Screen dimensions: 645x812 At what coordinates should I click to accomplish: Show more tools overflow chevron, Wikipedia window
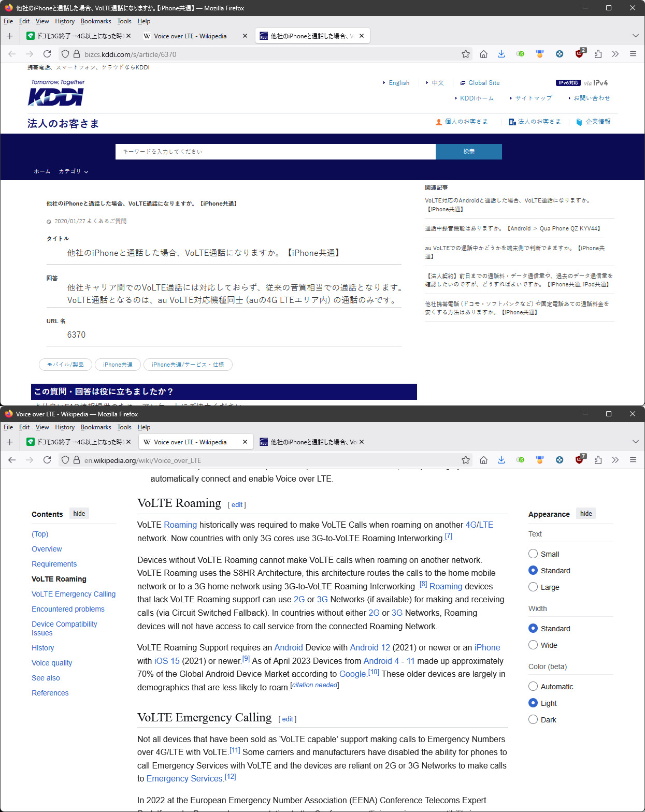615,460
